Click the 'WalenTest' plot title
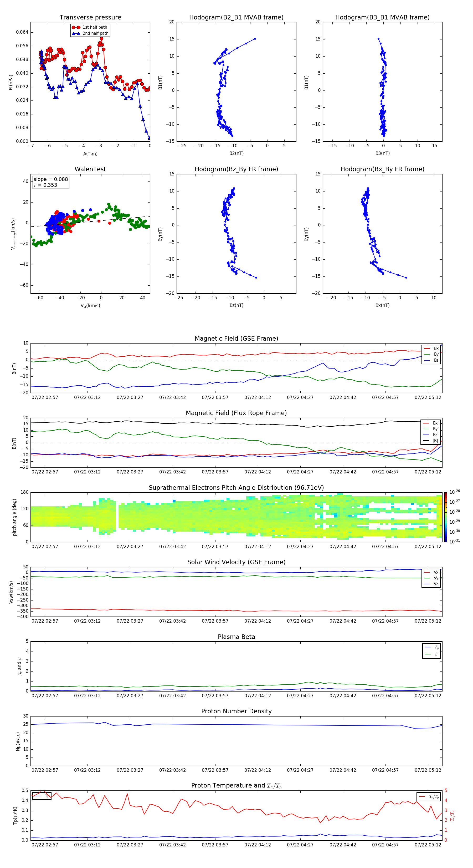This screenshot has height=868, width=473. pyautogui.click(x=90, y=169)
